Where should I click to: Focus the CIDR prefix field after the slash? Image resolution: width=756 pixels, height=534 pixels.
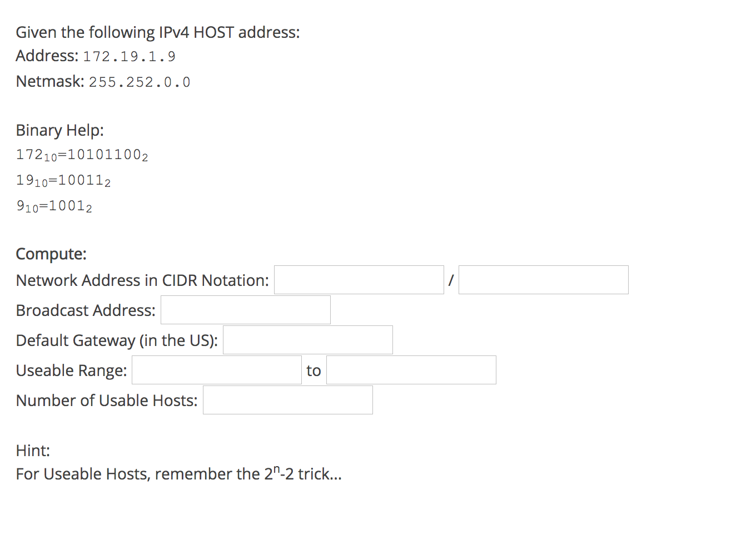click(544, 280)
